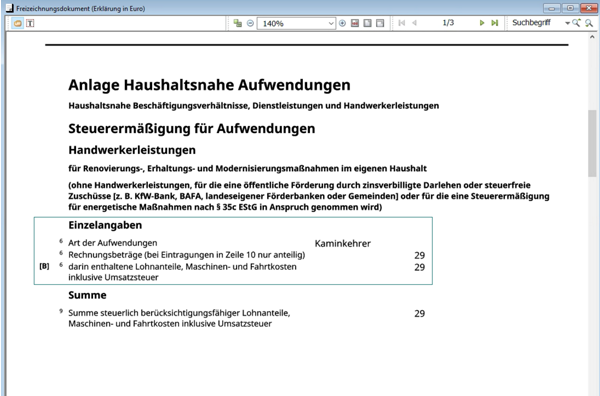Click the title bar text Freizeichnungsdokument
600x396 pixels.
(x=81, y=8)
